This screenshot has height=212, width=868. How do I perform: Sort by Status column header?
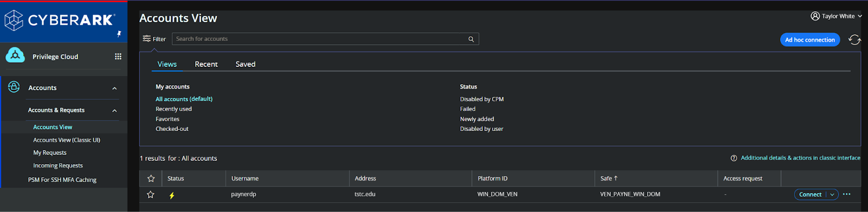click(176, 178)
